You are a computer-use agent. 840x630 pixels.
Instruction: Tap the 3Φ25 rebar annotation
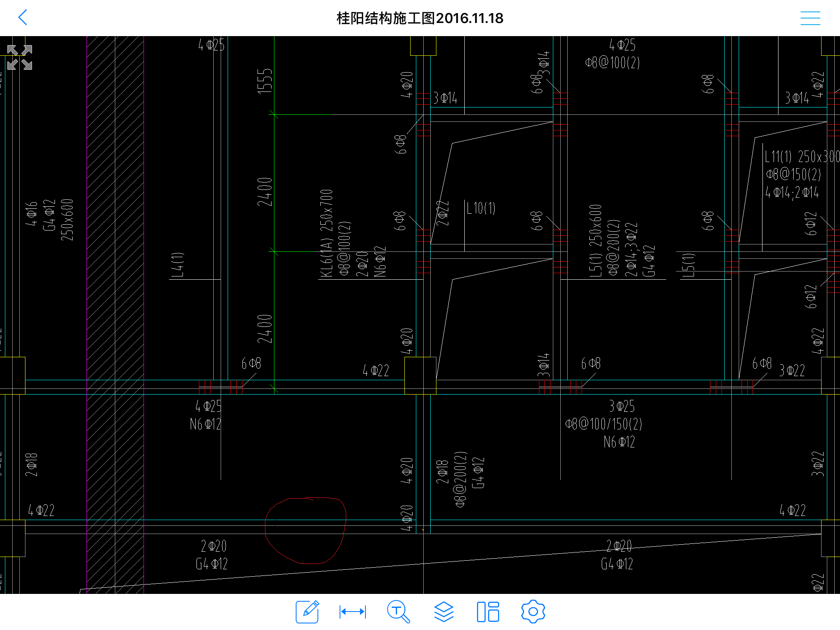(x=622, y=406)
